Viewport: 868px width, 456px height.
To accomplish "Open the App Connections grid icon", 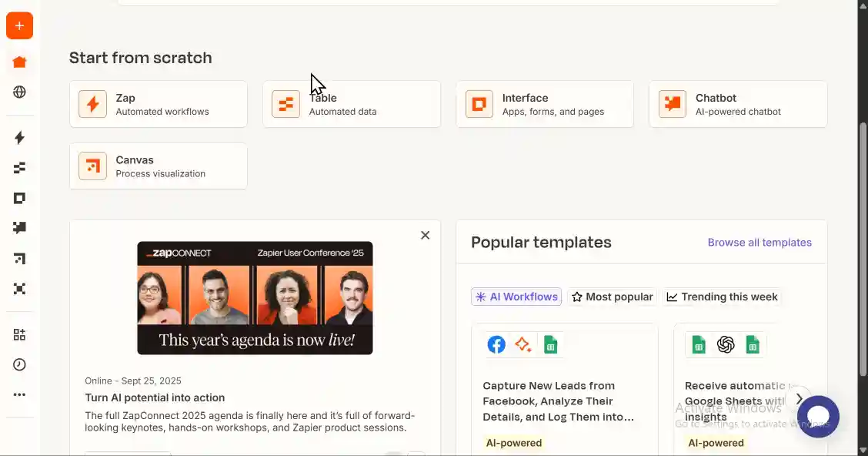I will (19, 334).
